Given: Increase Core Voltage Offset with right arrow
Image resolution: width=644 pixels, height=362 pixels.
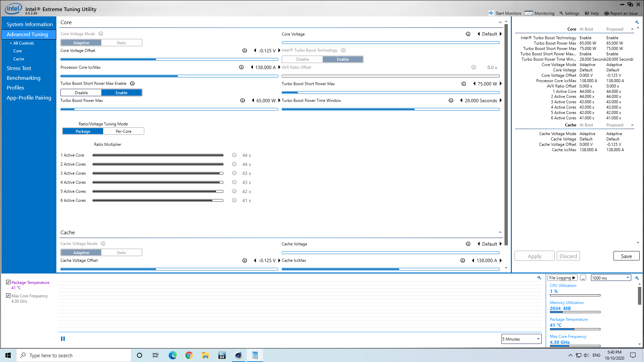Looking at the screenshot, I should point(279,51).
